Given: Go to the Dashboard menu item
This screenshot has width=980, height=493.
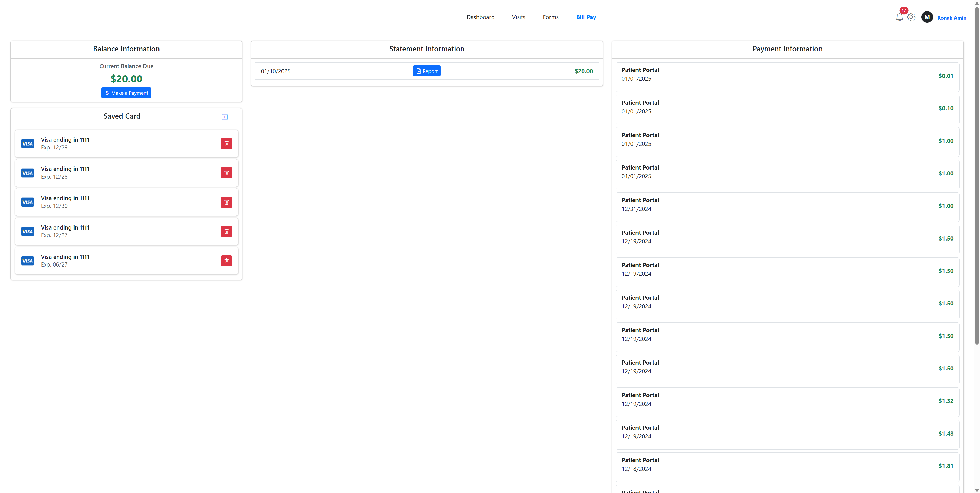Looking at the screenshot, I should pos(480,17).
